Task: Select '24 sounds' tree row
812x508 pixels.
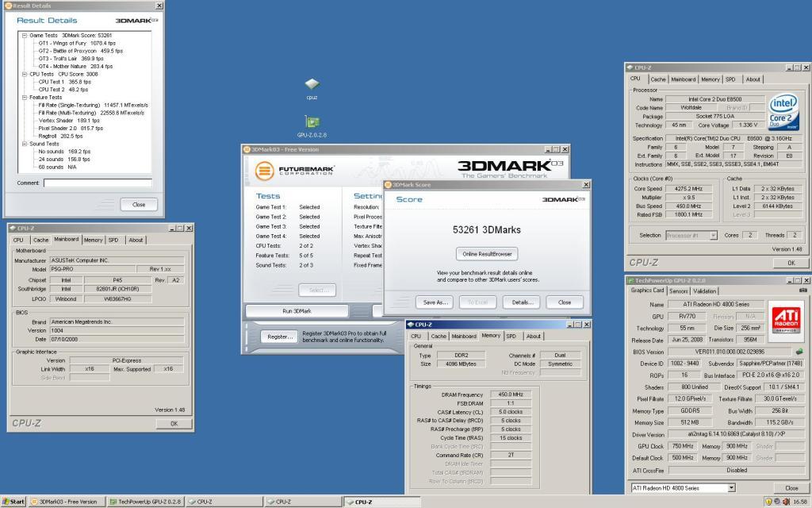Action: [64, 159]
